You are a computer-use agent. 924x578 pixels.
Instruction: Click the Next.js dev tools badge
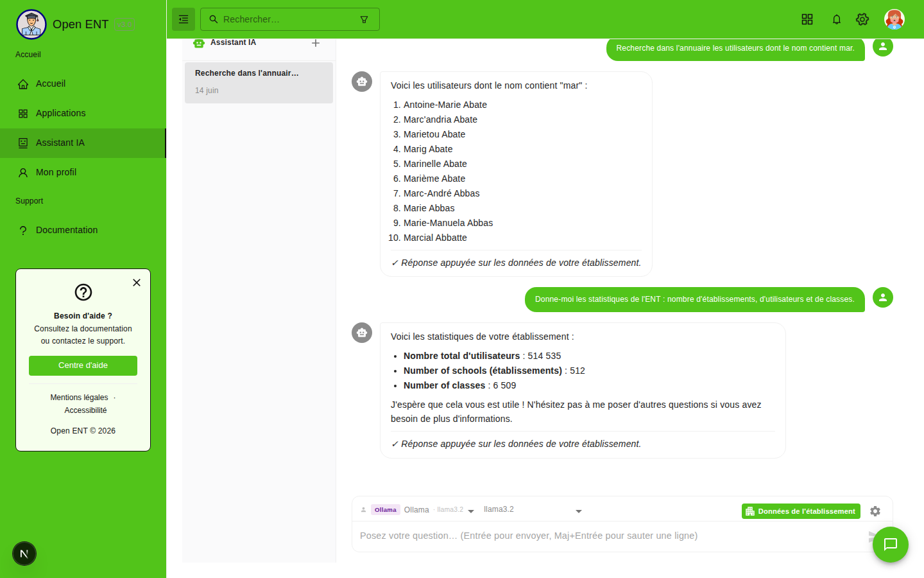point(24,554)
